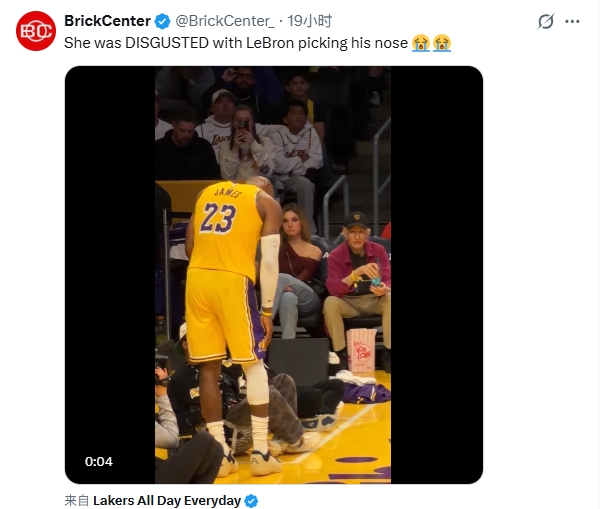Open the @BrickCenter_ handle link

click(x=225, y=20)
